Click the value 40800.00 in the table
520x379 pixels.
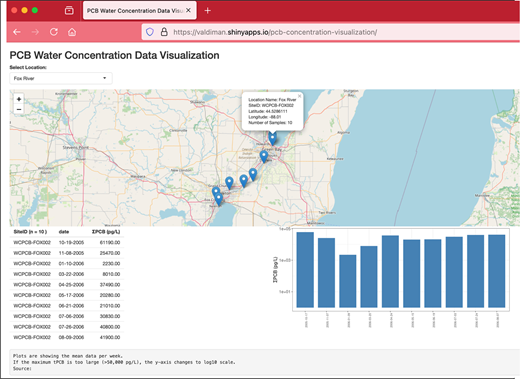click(110, 327)
